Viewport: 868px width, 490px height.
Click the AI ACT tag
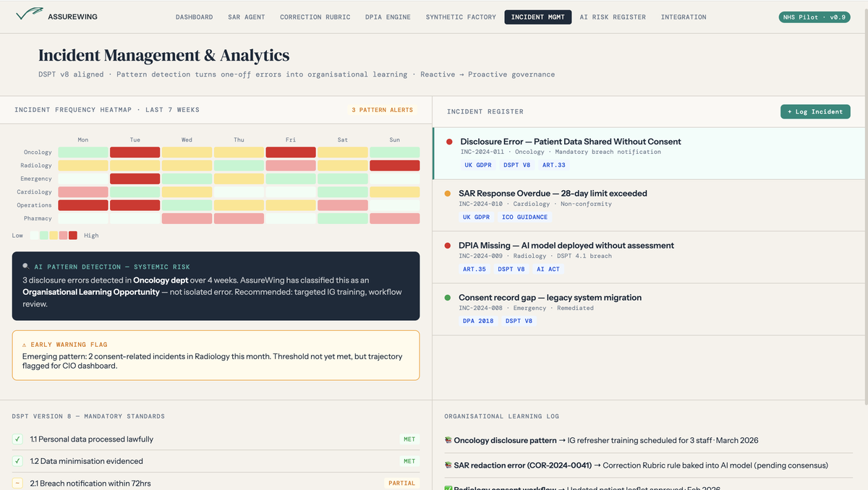tap(548, 269)
